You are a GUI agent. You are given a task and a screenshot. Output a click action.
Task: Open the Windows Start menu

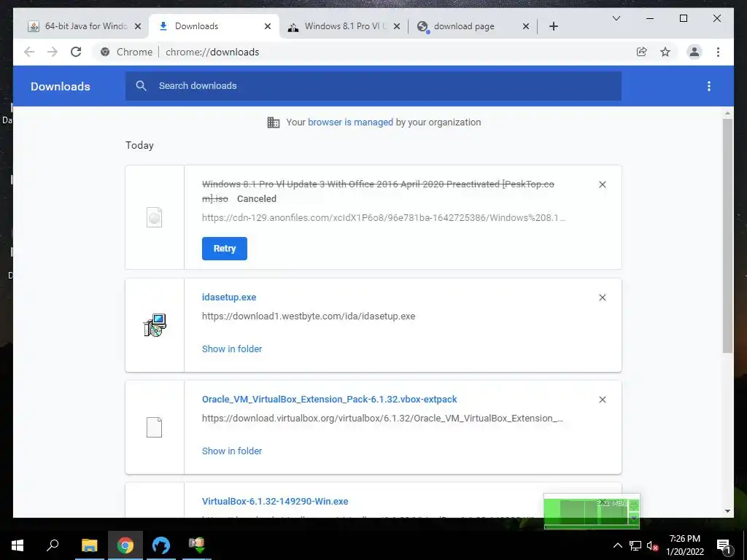(x=18, y=545)
